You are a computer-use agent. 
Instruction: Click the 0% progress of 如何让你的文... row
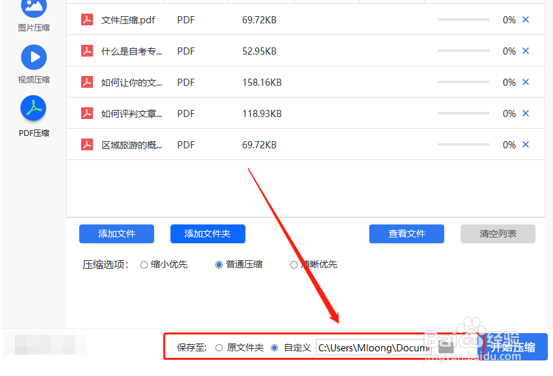509,83
